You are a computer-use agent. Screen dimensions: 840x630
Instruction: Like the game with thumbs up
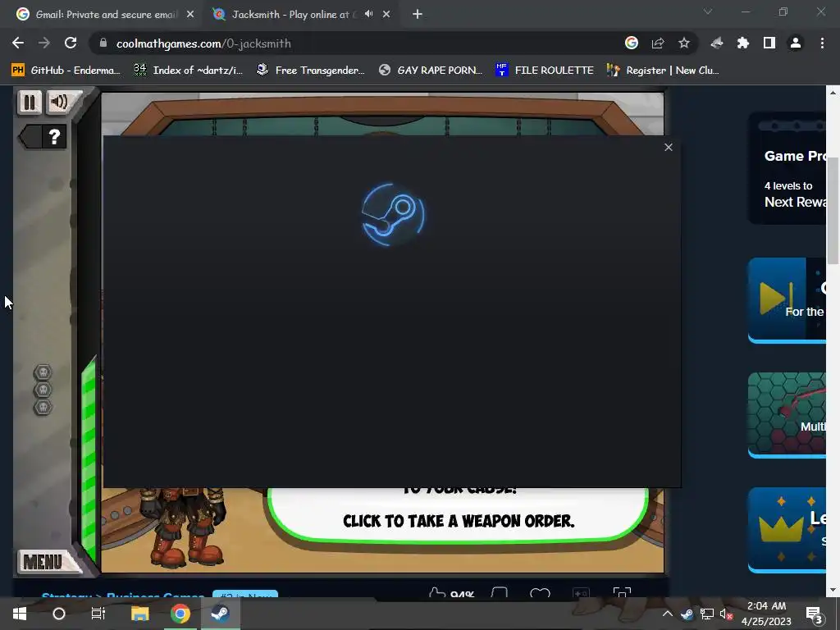tap(438, 592)
